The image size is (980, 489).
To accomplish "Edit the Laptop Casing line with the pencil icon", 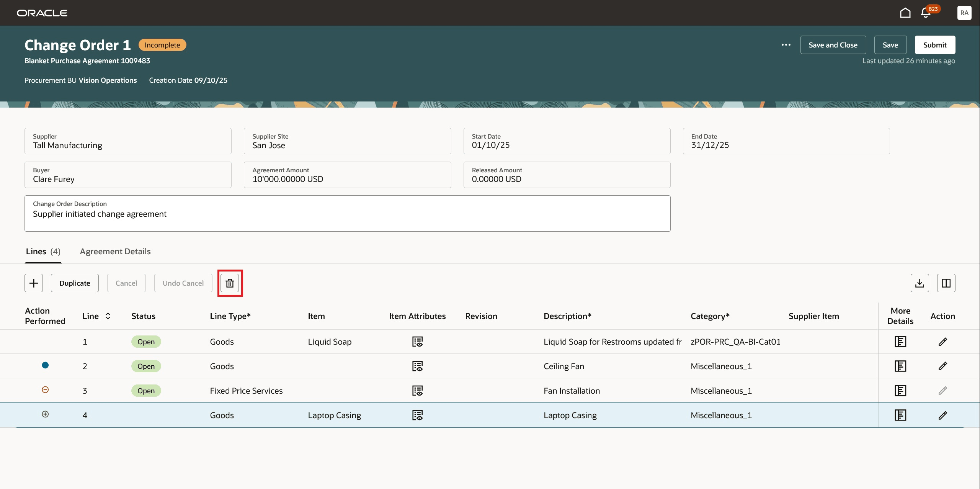I will tap(942, 415).
